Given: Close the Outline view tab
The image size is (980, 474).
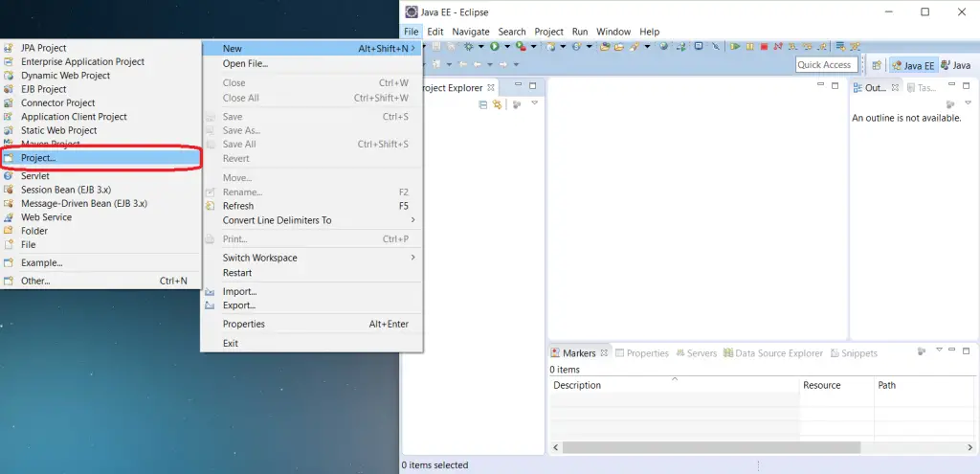Looking at the screenshot, I should point(895,87).
